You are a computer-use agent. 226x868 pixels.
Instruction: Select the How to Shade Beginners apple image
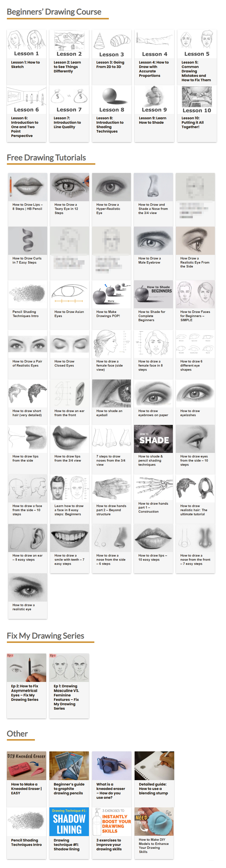154,294
